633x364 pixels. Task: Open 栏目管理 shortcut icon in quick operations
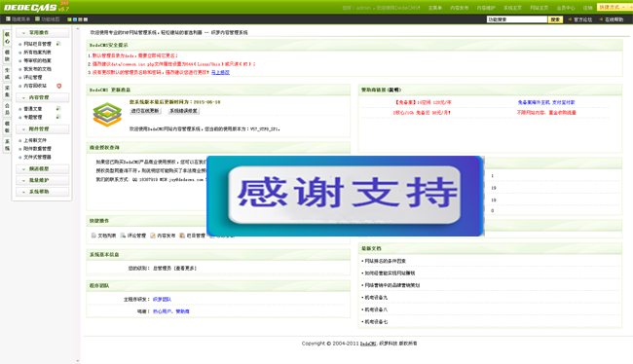tap(182, 236)
